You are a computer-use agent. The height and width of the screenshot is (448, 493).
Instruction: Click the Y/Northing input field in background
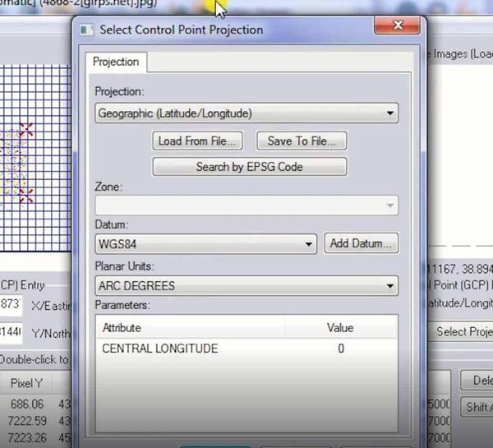pyautogui.click(x=11, y=333)
